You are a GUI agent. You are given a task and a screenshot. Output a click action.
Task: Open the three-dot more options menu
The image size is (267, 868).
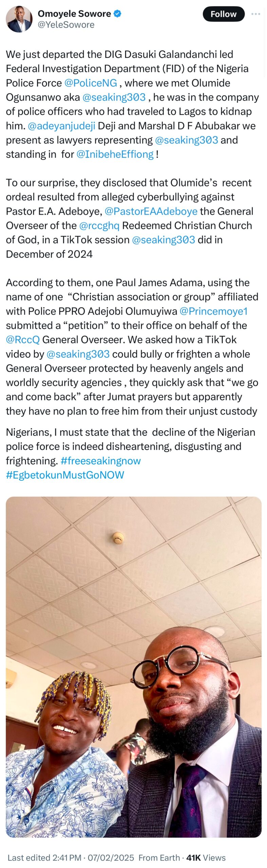pos(255,14)
